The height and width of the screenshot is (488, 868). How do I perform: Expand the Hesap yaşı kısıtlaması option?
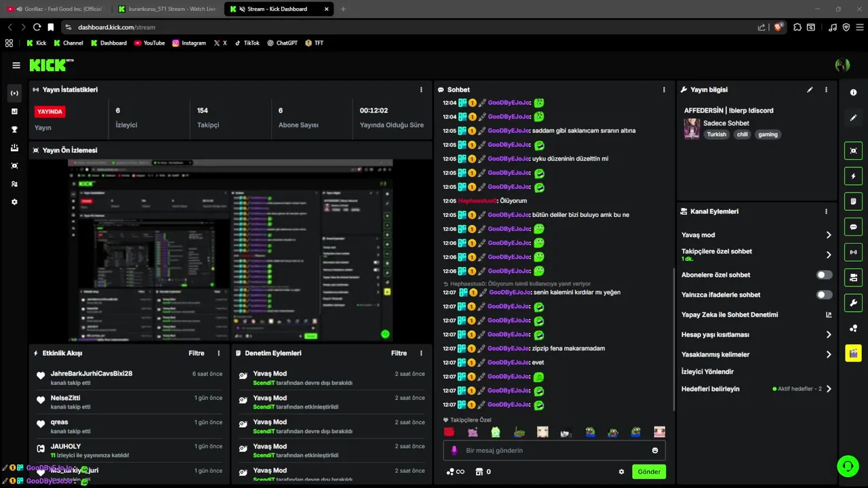coord(757,335)
